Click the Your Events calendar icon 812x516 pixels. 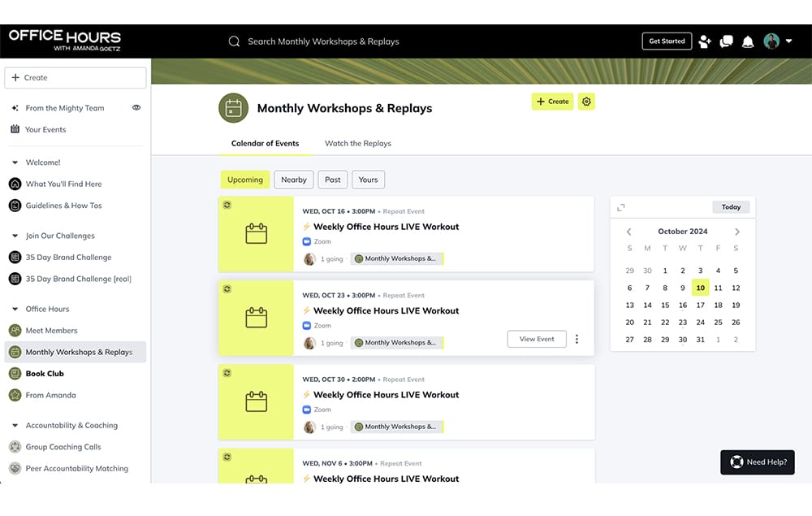point(15,129)
